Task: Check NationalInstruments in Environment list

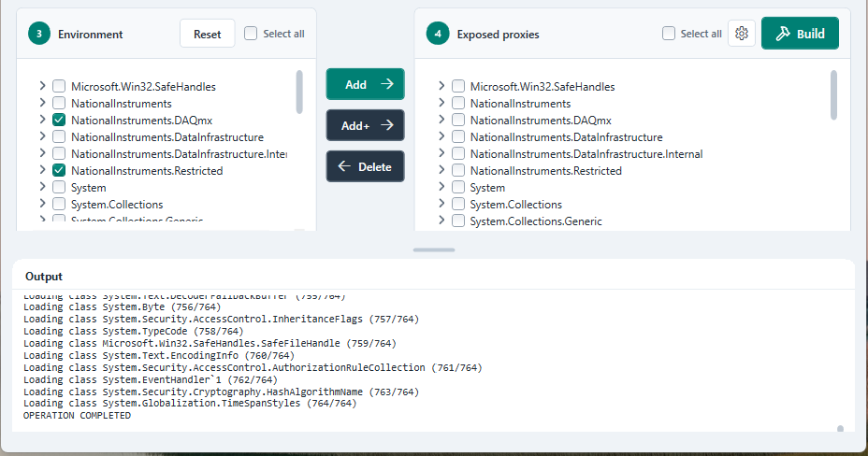Action: (59, 103)
